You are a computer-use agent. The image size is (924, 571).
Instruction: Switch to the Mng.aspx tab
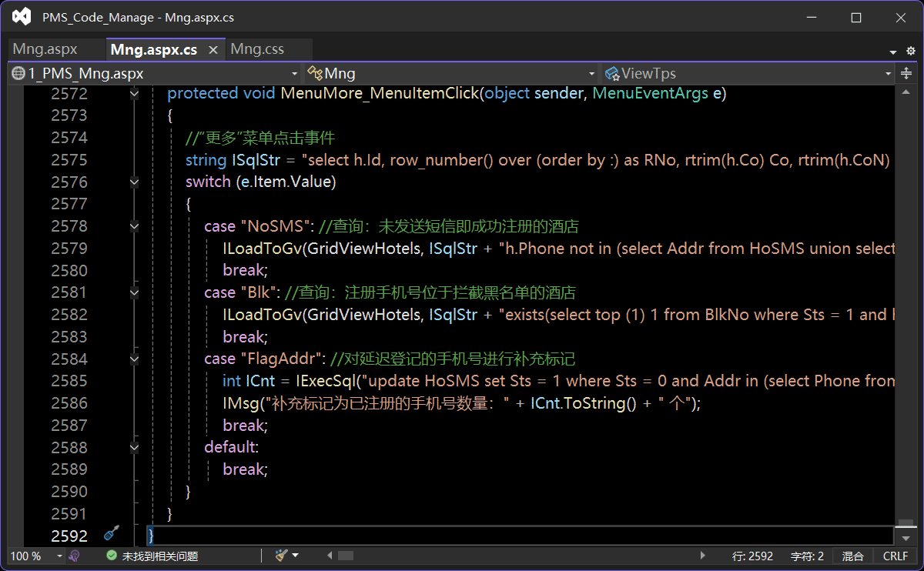click(45, 49)
